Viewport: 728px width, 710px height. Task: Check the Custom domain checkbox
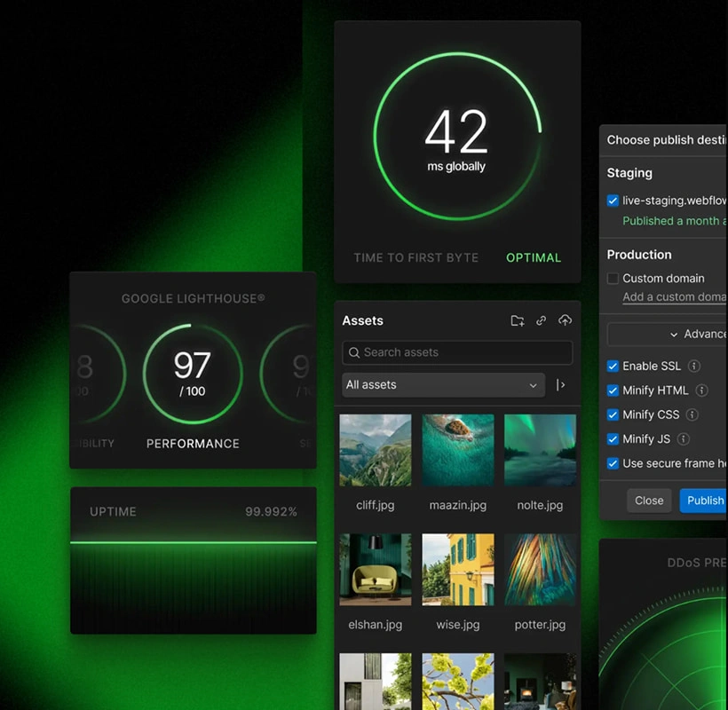(613, 279)
